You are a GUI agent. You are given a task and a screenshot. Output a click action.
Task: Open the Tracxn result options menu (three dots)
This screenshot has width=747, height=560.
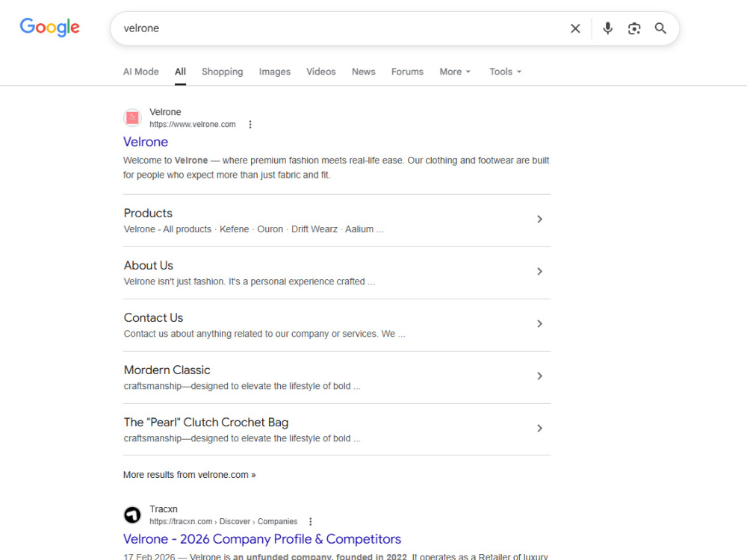pyautogui.click(x=311, y=521)
